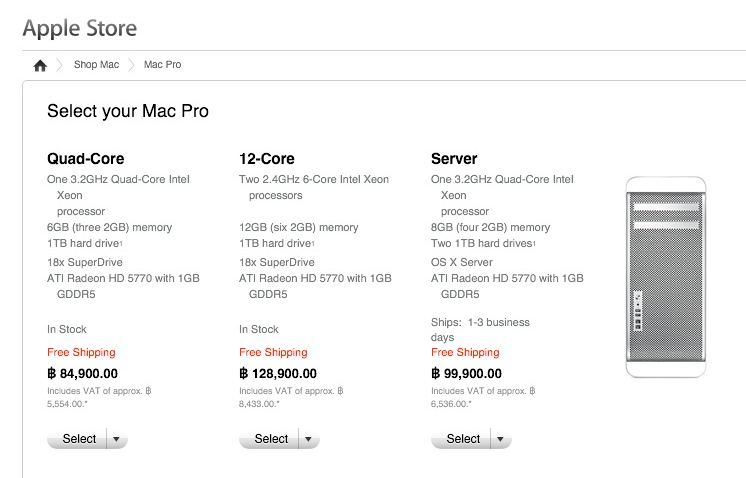
Task: Expand the 12-Core Select dropdown arrow
Action: tap(309, 439)
